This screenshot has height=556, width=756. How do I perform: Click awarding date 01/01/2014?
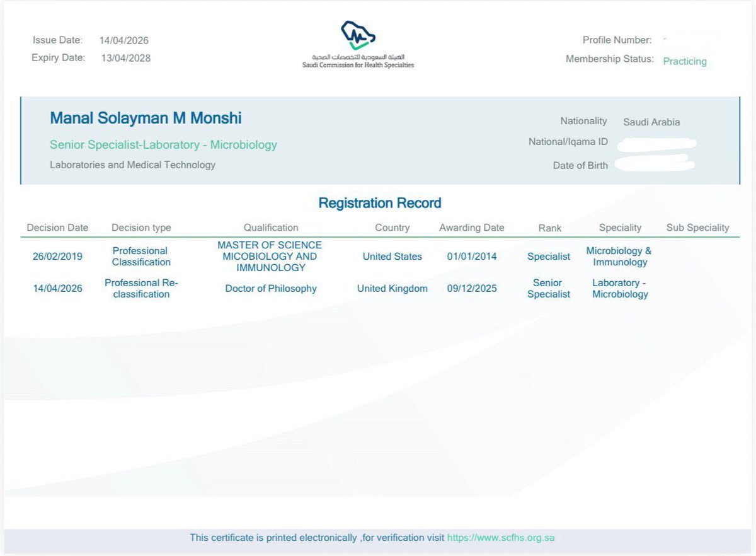[x=472, y=257]
